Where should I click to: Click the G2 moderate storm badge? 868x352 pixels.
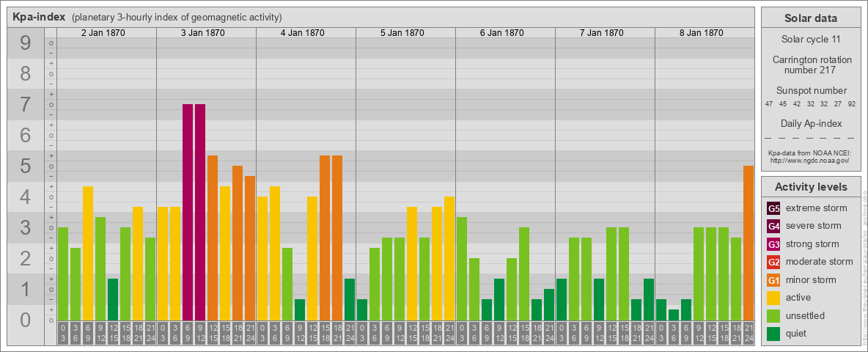773,262
